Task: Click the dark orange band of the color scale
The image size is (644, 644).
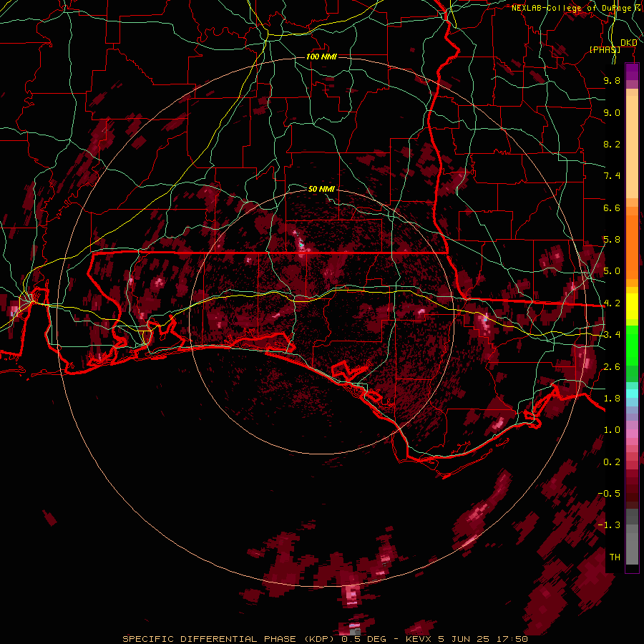Action: (x=632, y=246)
